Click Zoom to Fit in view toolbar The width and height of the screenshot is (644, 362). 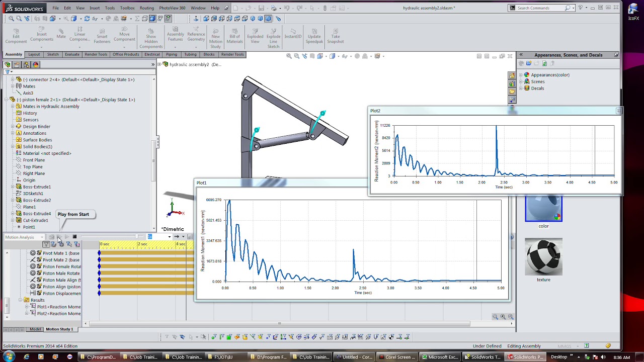[289, 56]
